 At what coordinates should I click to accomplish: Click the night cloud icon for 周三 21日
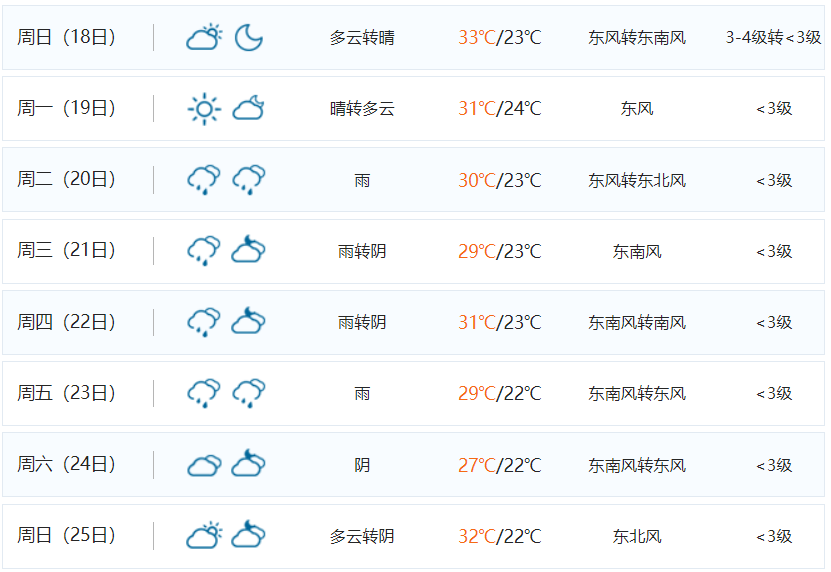[x=249, y=249]
